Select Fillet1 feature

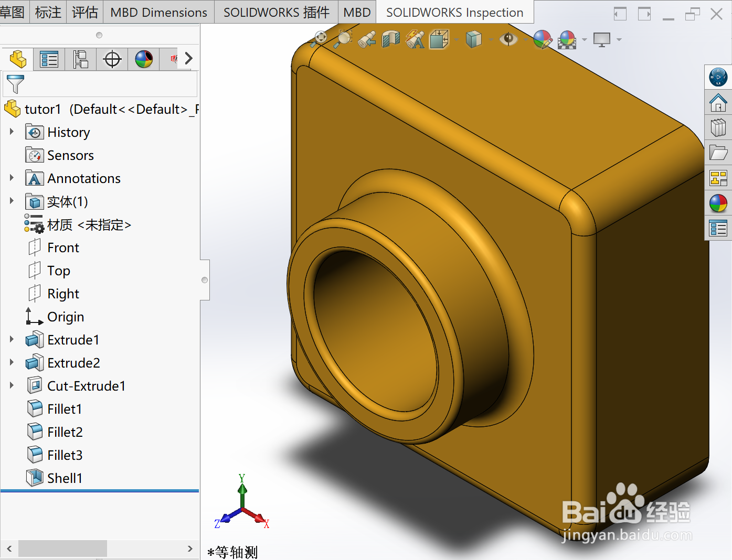[65, 409]
